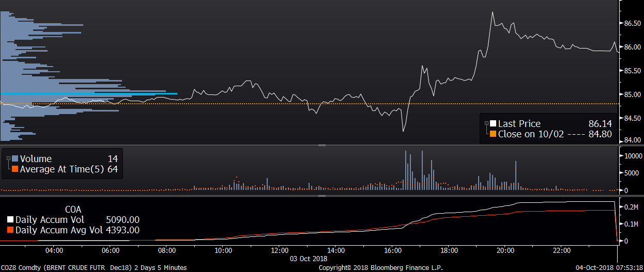Screen dimensions: 644x272
Task: Collapse the Last Price legend tree
Action: [x=486, y=123]
